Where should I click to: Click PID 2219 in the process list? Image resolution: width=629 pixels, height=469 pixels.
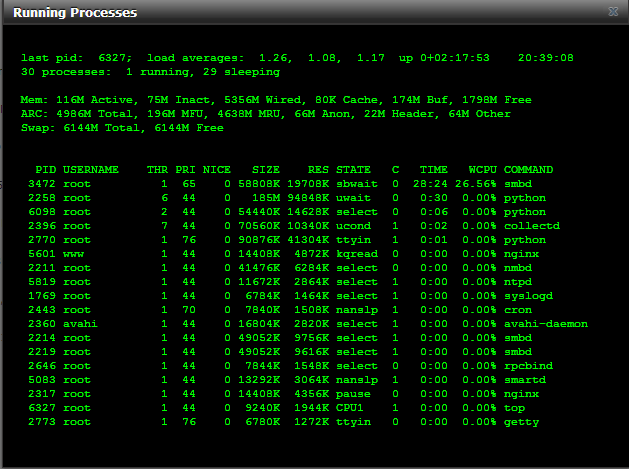42,352
